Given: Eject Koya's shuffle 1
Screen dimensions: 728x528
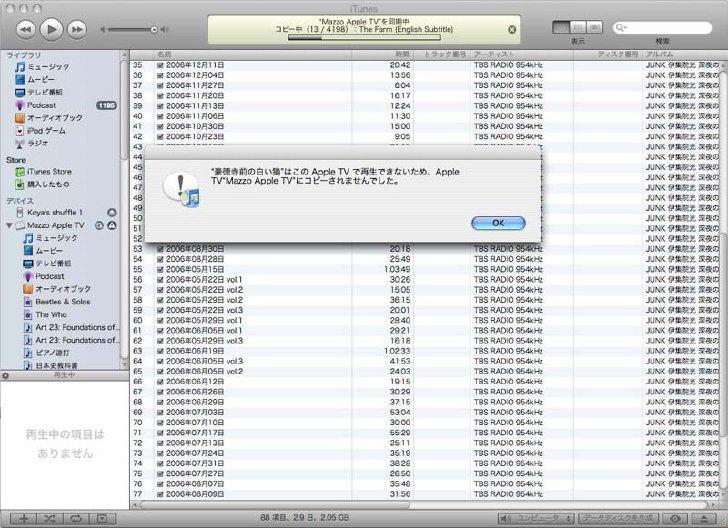Looking at the screenshot, I should coord(111,213).
